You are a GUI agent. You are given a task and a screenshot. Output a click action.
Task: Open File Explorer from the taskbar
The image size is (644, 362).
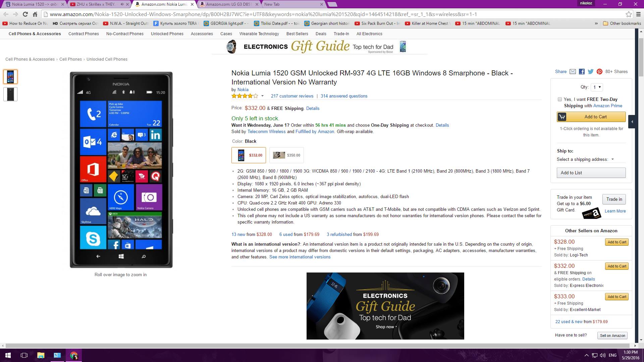pyautogui.click(x=41, y=355)
